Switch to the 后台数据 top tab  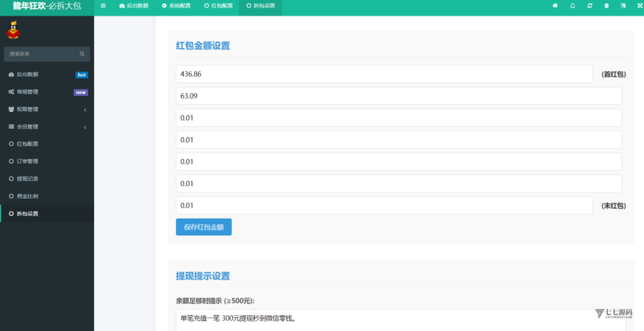(134, 6)
